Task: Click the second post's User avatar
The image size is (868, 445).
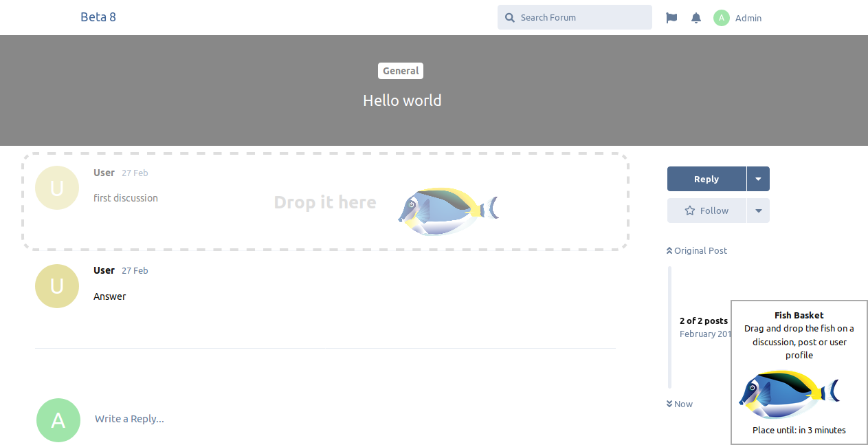Action: tap(57, 286)
